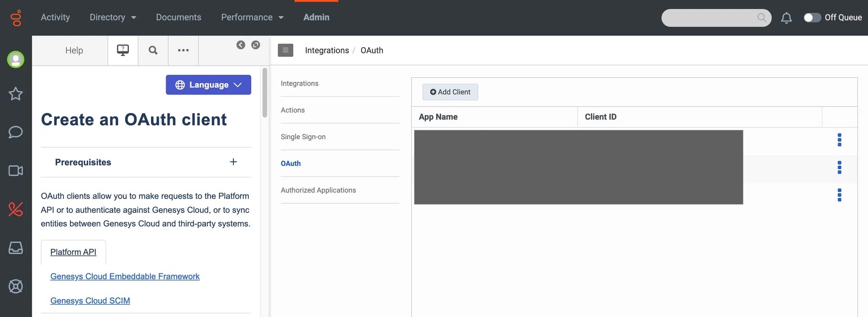Open the user profile avatar
868x317 pixels.
[x=16, y=59]
